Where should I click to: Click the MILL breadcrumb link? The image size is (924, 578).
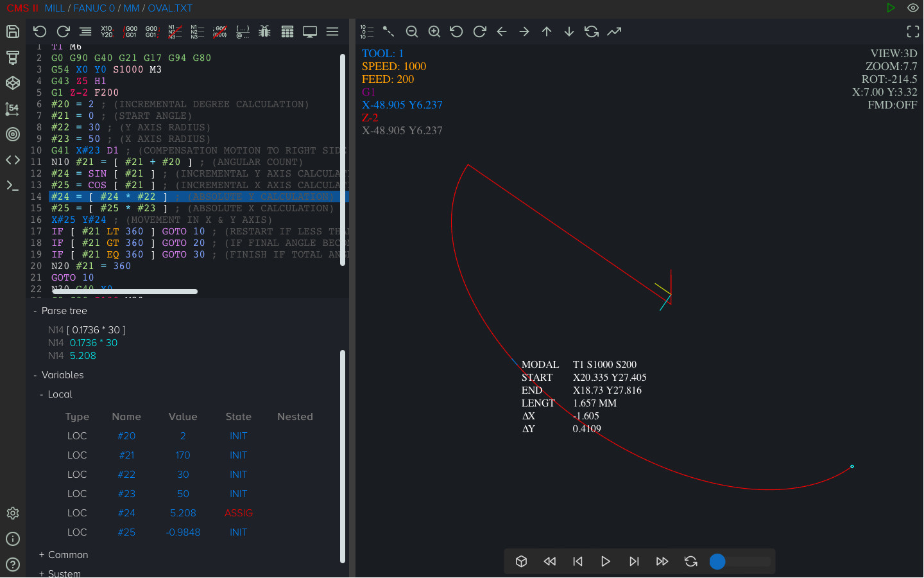coord(55,8)
